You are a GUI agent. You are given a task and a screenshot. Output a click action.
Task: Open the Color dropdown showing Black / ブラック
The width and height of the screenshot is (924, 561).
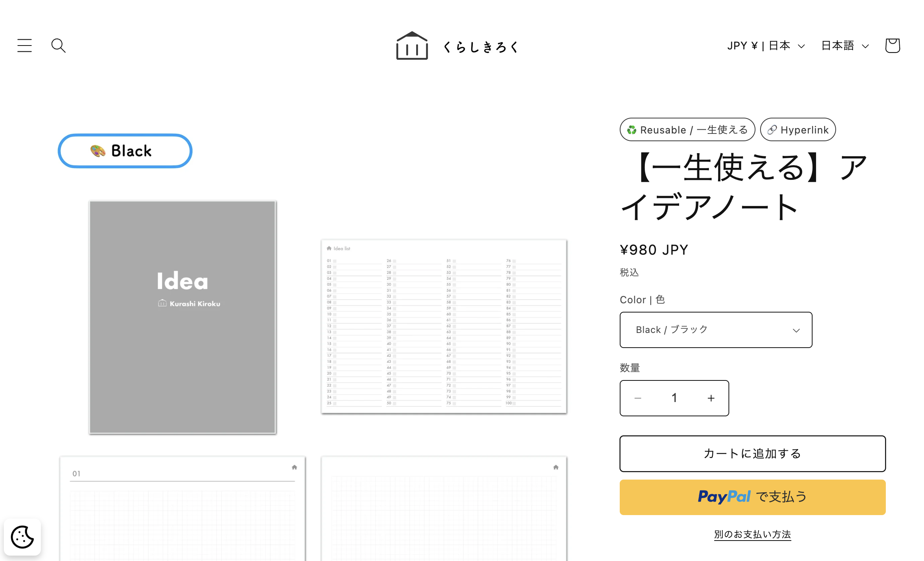click(x=716, y=330)
